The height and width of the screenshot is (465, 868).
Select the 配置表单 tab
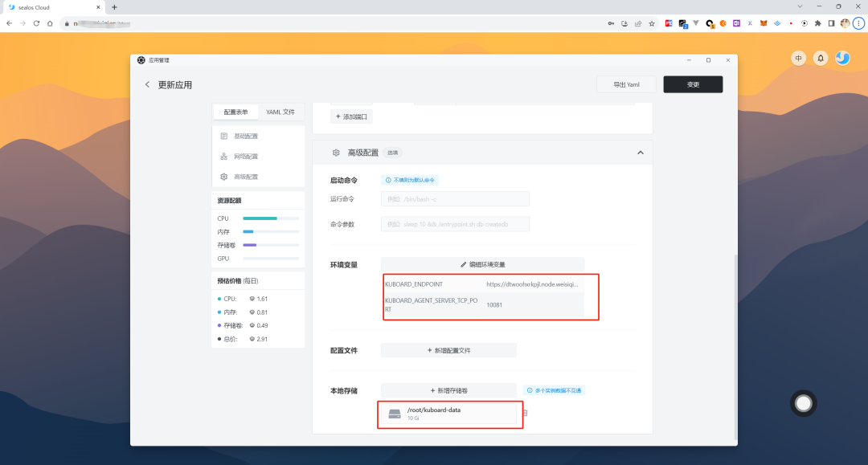click(x=235, y=112)
